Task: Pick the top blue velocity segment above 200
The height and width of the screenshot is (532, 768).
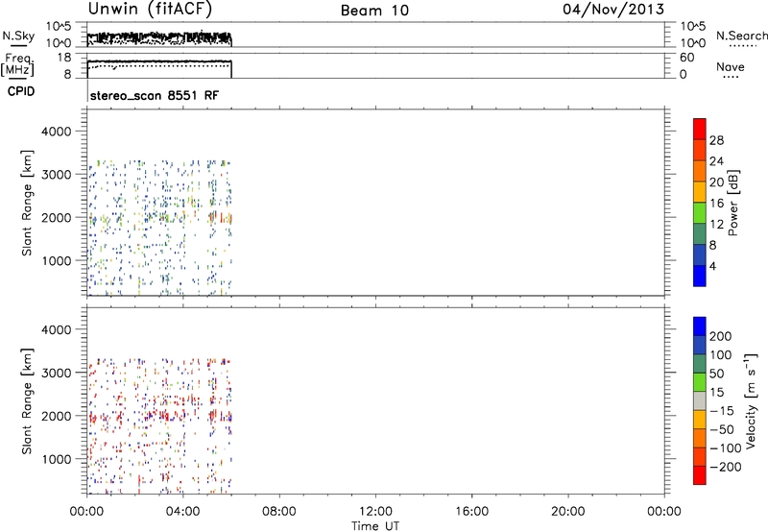Action: click(x=700, y=326)
